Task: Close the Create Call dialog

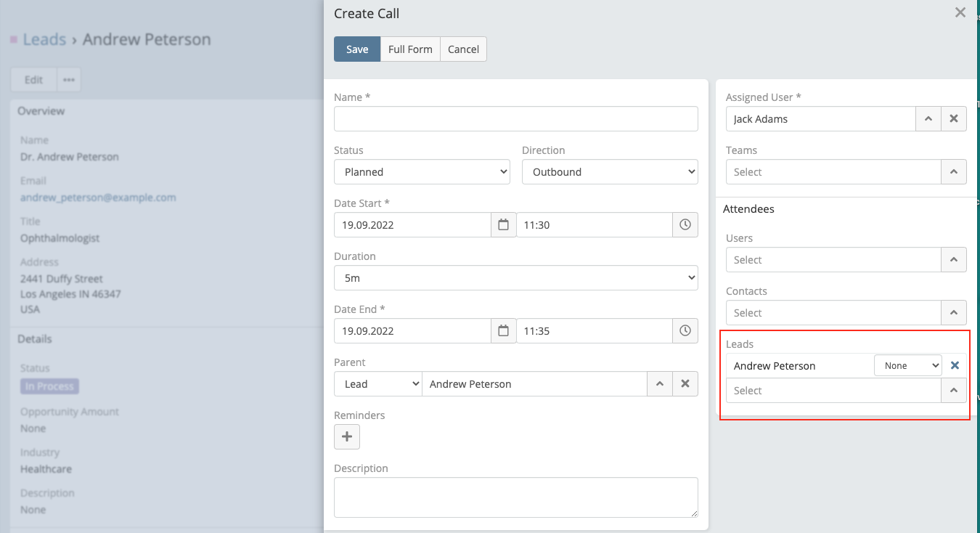Action: coord(960,12)
